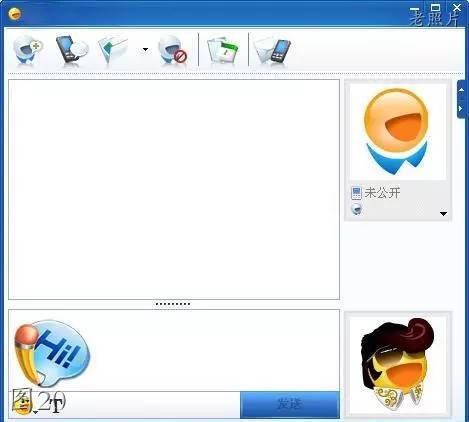Click the right arrow on the side tab
Viewport: 469px width, 422px height.
tap(461, 108)
